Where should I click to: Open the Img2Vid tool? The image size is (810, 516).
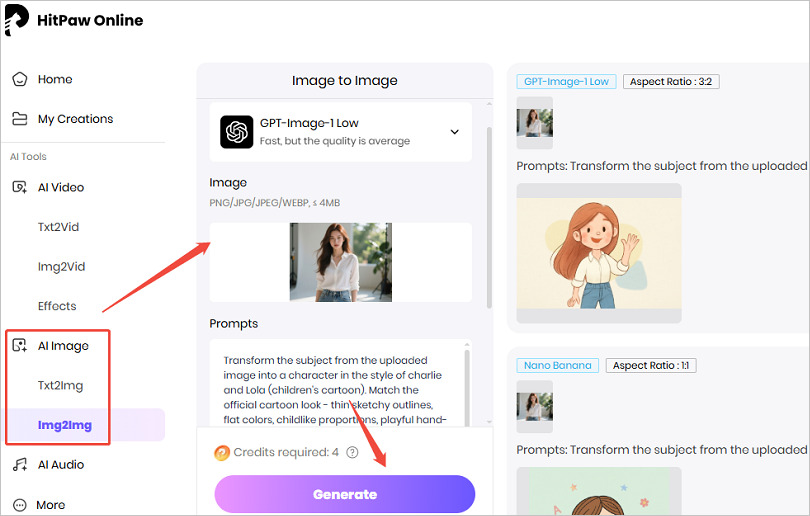click(61, 267)
